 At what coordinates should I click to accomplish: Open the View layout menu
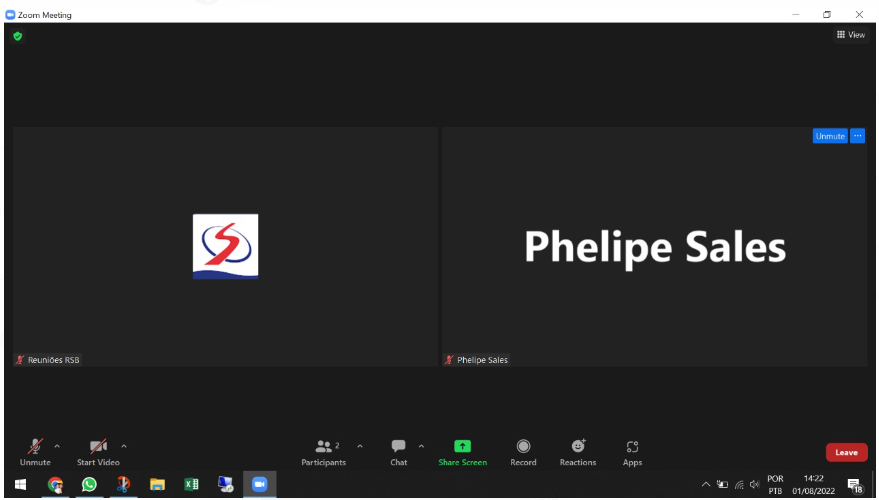point(850,35)
